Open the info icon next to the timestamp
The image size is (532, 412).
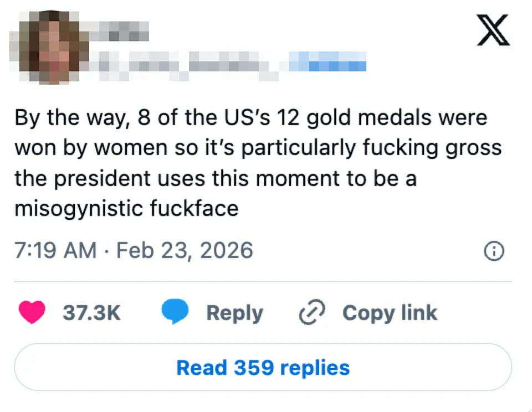493,251
